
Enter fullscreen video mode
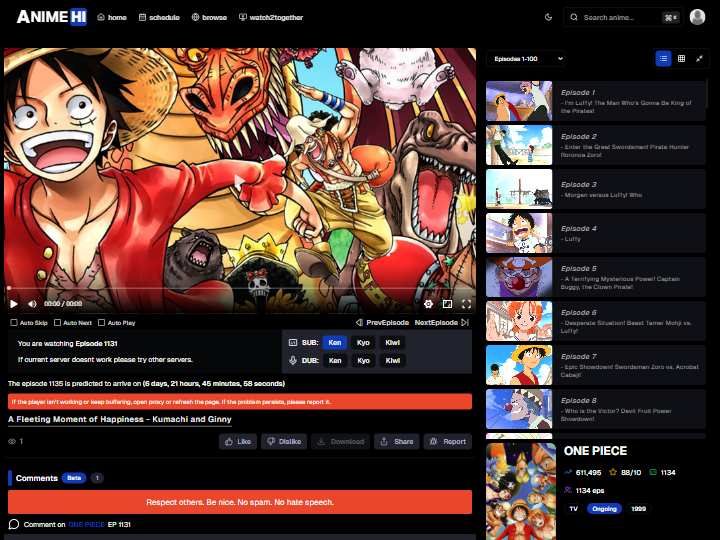(465, 303)
